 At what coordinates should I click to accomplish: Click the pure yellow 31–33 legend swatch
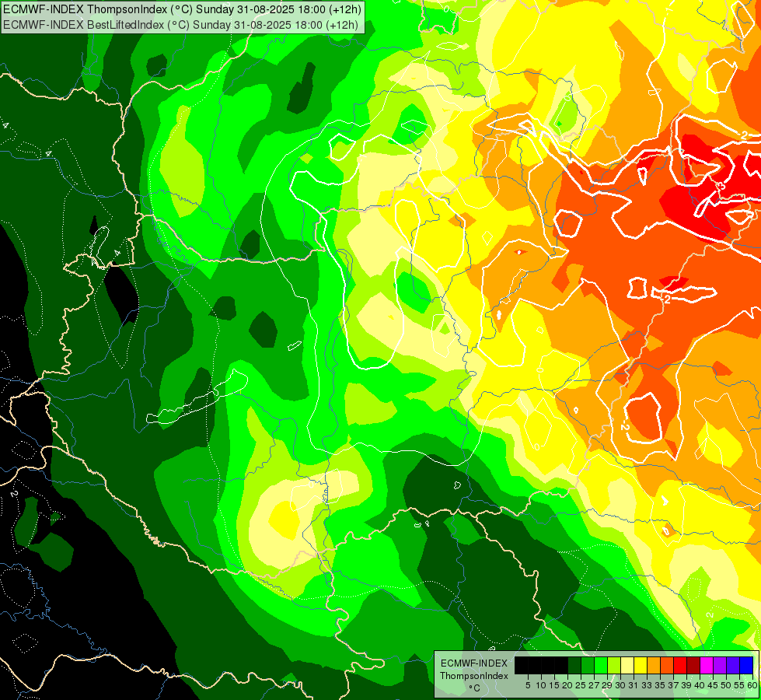[x=641, y=665]
